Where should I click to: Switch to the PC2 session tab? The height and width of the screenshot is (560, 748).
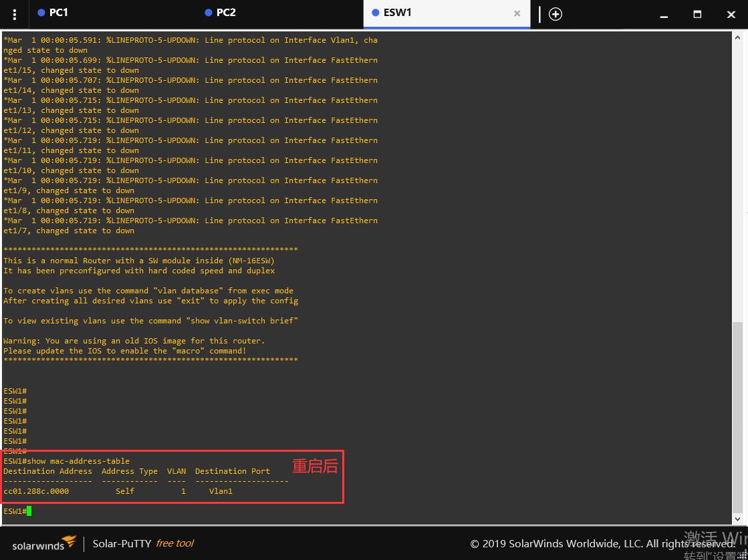click(x=279, y=13)
